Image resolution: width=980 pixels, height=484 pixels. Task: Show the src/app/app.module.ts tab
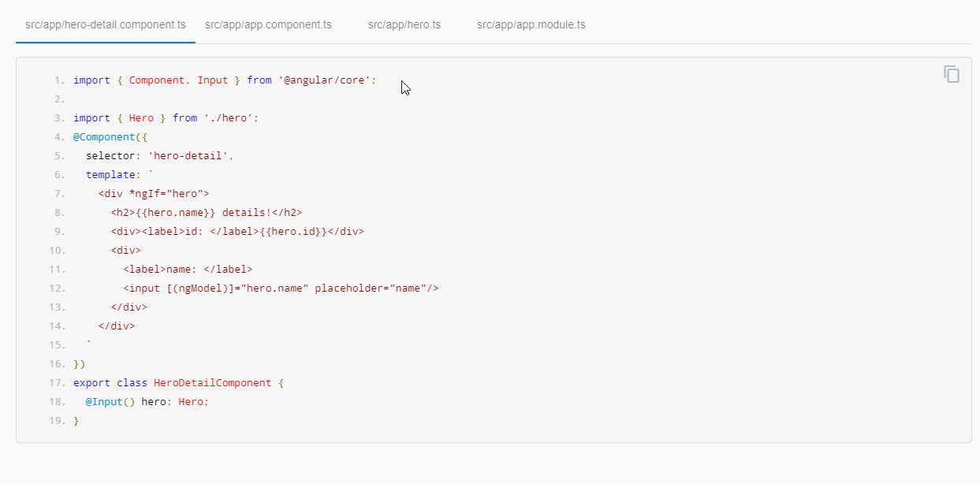(531, 24)
